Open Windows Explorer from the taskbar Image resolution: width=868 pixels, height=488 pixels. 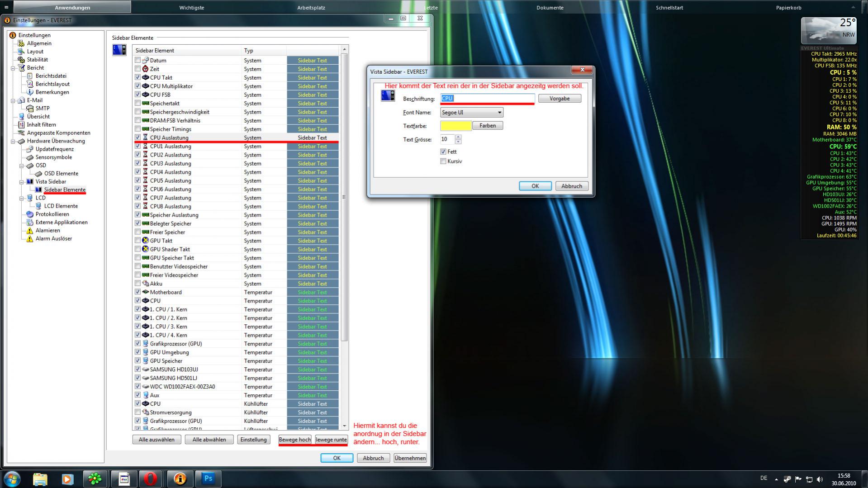(40, 479)
